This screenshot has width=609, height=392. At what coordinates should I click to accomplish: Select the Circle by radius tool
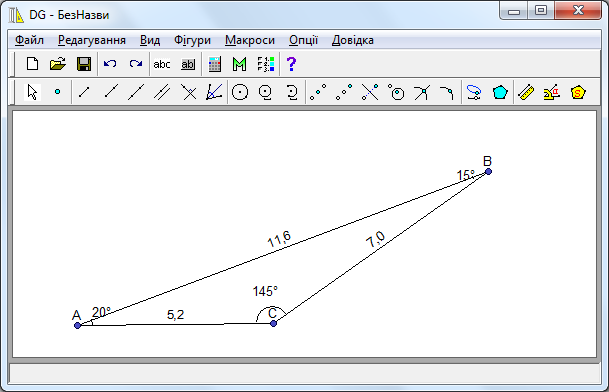(x=266, y=92)
